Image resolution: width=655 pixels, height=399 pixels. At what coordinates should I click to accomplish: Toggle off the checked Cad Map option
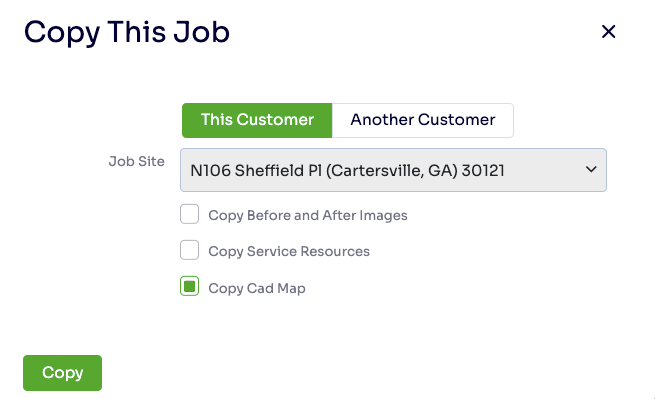click(x=189, y=286)
